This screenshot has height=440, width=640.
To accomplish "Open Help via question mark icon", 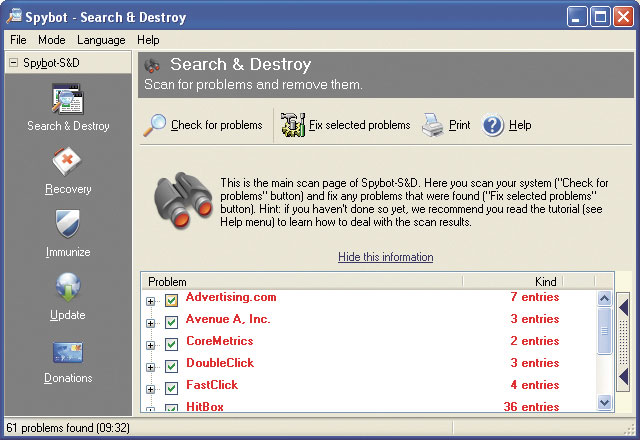I will (492, 126).
